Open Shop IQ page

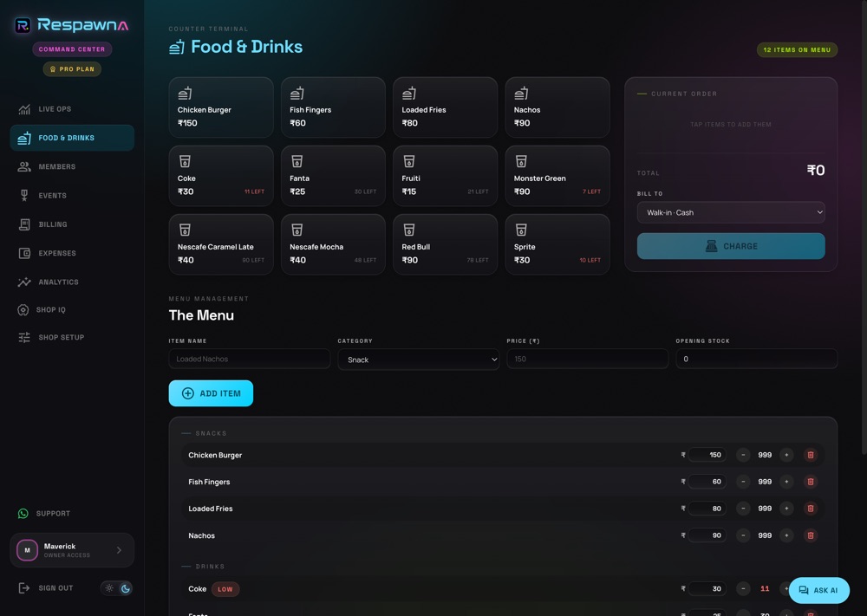click(x=72, y=309)
